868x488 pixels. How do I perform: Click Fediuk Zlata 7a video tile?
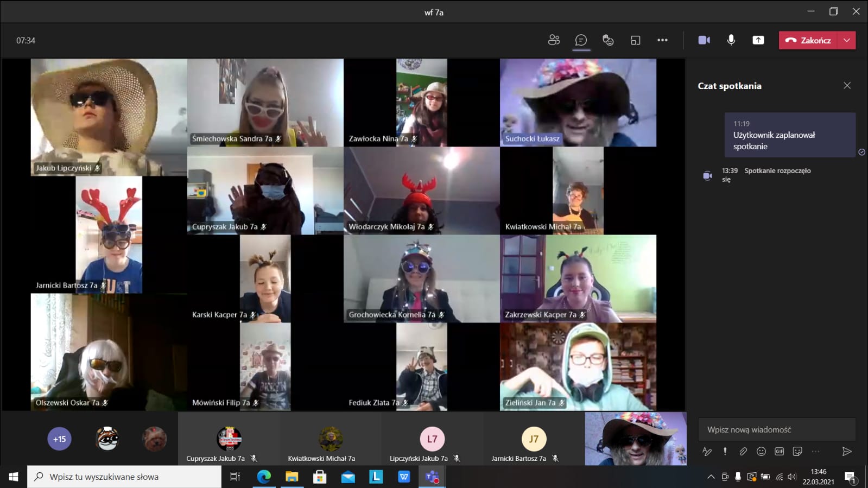422,366
